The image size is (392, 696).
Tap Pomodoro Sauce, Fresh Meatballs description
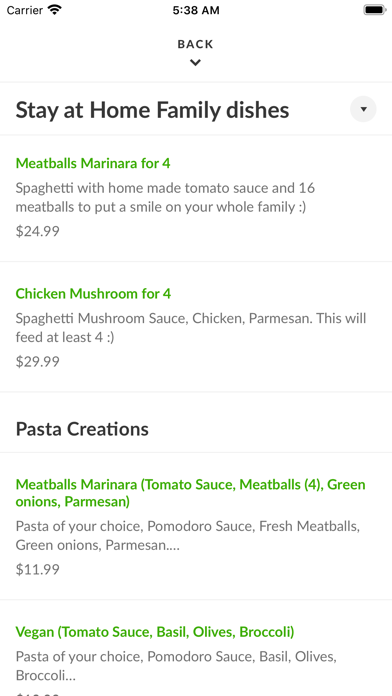tap(188, 535)
